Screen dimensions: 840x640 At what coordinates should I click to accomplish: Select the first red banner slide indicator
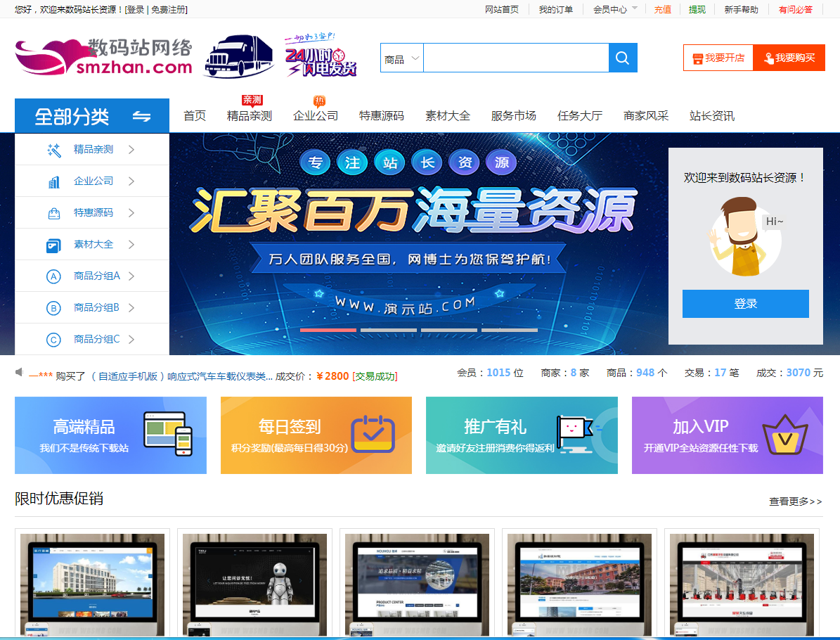click(x=328, y=330)
